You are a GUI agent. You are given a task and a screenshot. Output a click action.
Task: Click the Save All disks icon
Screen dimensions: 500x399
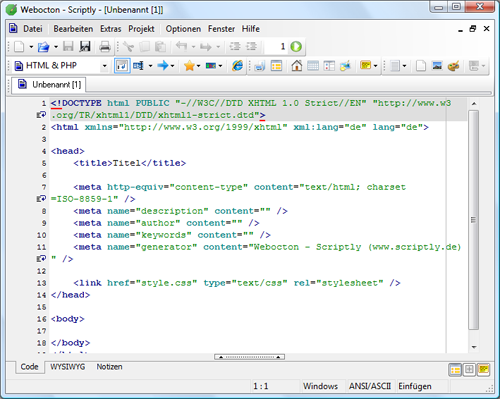pyautogui.click(x=85, y=47)
